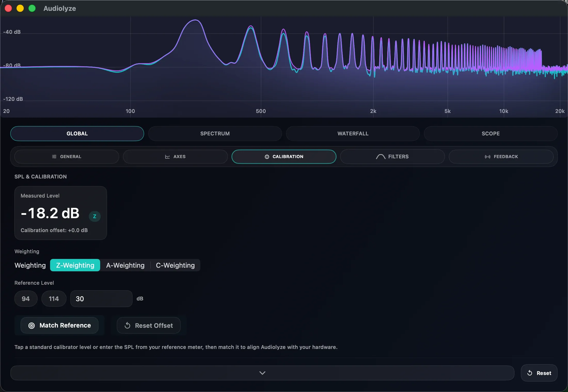Select the FEEDBACK sub-tab
568x392 pixels.
tap(501, 157)
